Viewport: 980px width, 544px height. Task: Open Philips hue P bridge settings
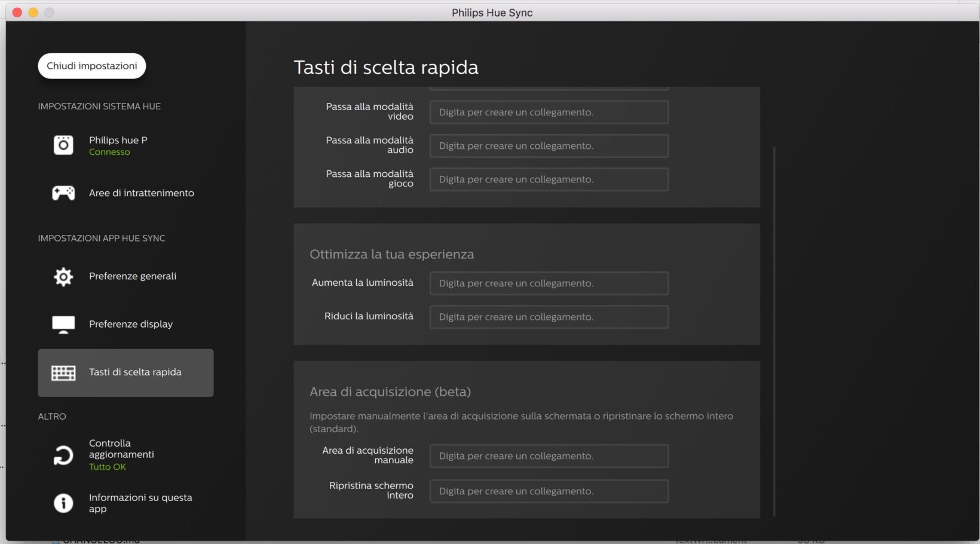pos(125,145)
